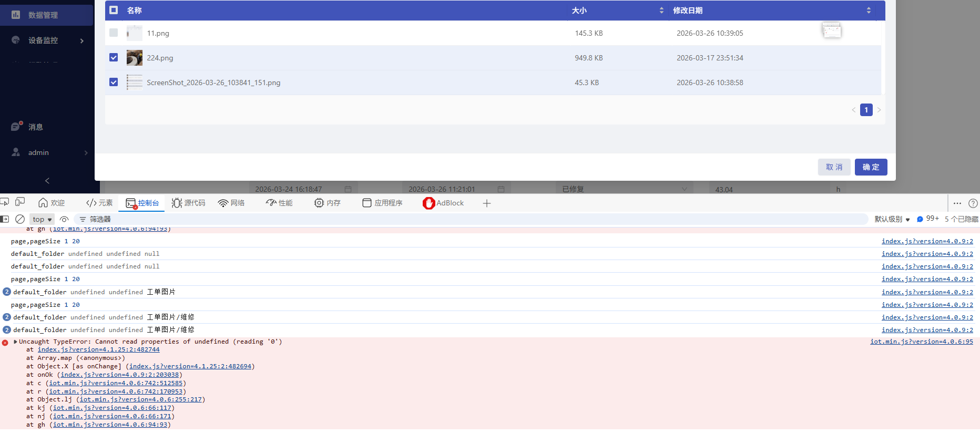This screenshot has height=434, width=980.
Task: Click the live expression eye icon
Action: coord(64,219)
